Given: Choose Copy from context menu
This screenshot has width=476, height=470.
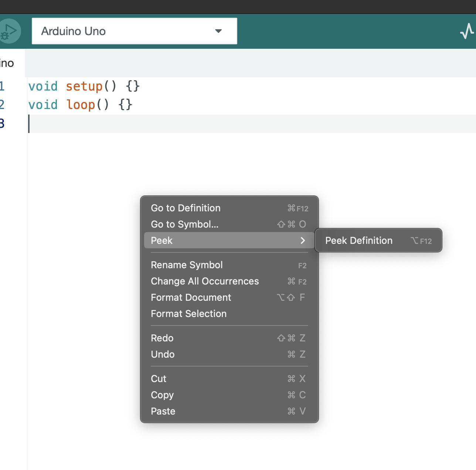Looking at the screenshot, I should point(229,395).
